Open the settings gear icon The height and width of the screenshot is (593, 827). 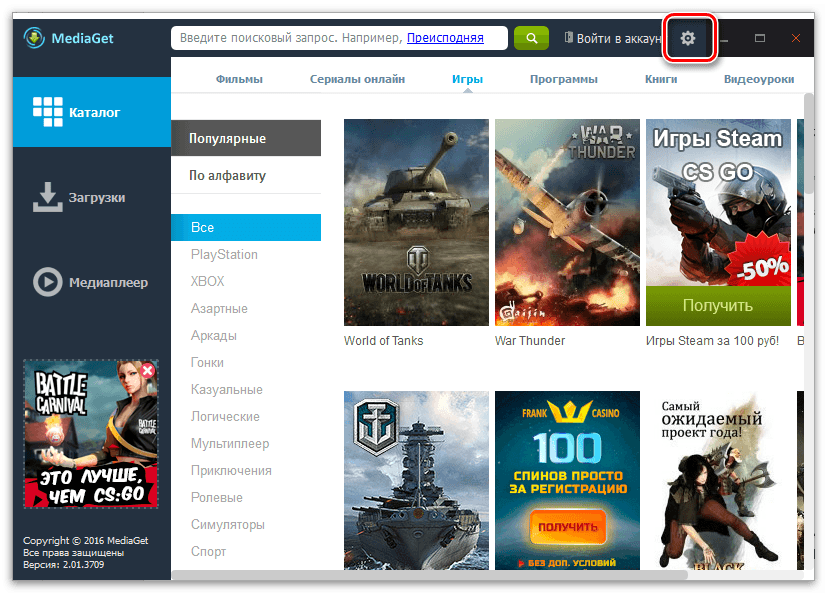[688, 38]
